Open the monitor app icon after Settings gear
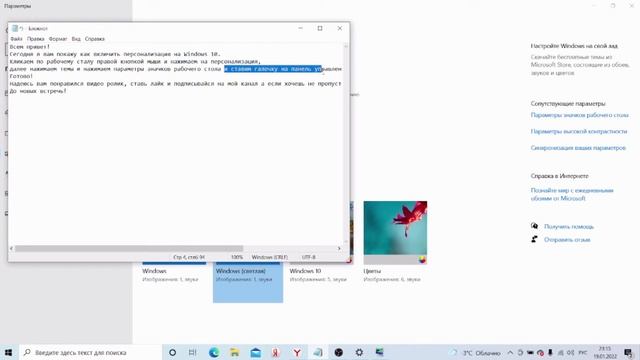Viewport: 640px width, 360px height. (x=380, y=352)
